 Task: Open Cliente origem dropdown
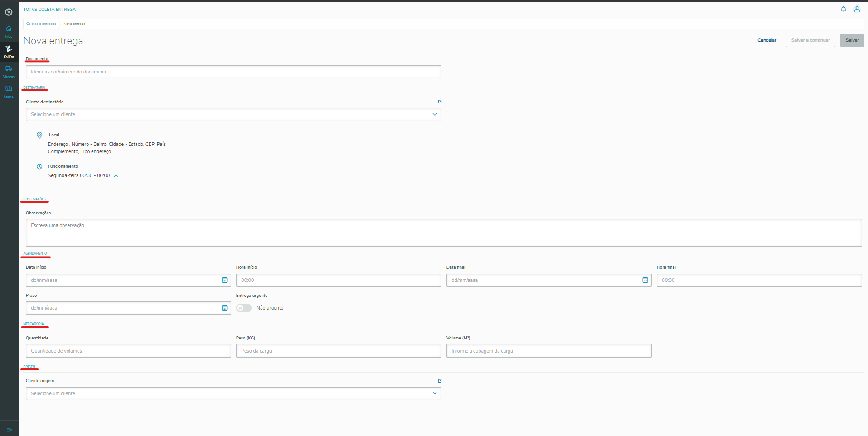[x=233, y=394]
